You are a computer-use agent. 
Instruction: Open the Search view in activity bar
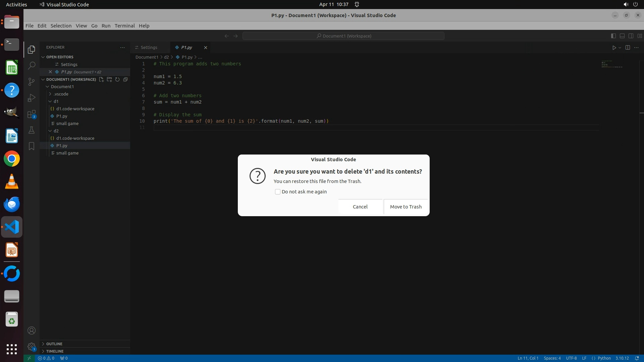pos(32,65)
